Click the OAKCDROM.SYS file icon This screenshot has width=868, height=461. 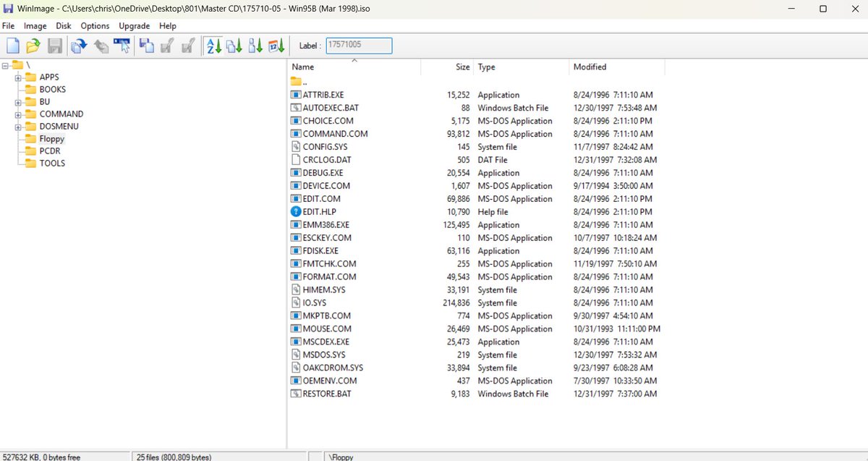(x=296, y=368)
